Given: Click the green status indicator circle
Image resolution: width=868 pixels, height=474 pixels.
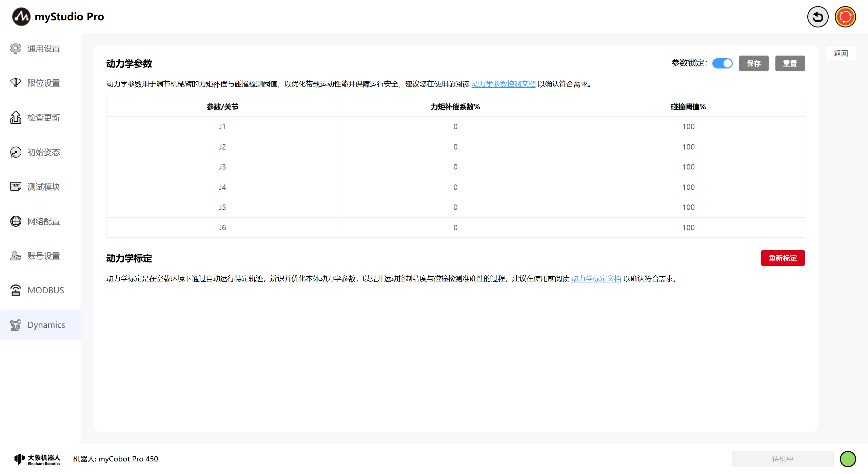Looking at the screenshot, I should click(848, 459).
